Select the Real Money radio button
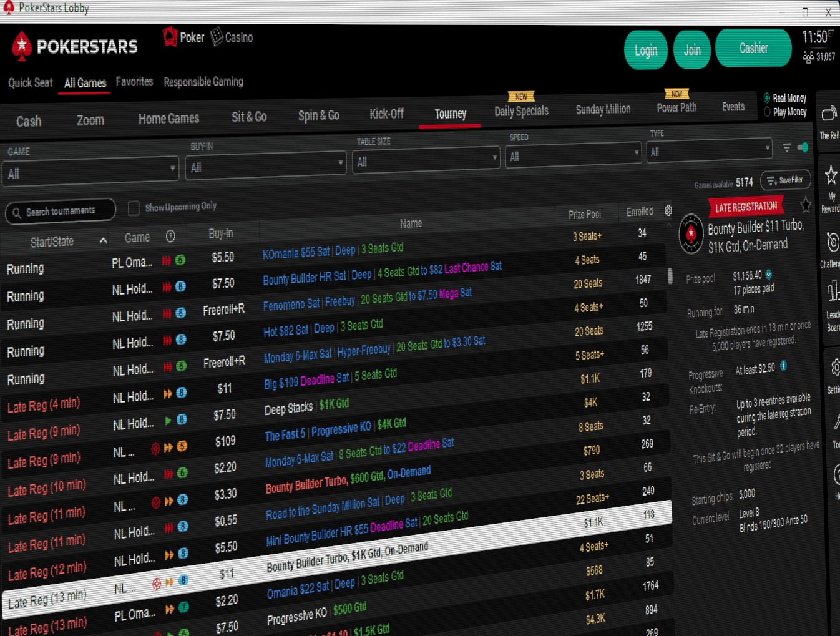Viewport: 840px width, 636px height. (766, 98)
